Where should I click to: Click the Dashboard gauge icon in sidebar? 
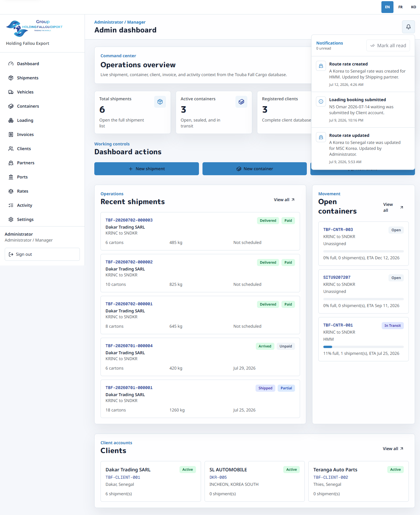tap(11, 64)
